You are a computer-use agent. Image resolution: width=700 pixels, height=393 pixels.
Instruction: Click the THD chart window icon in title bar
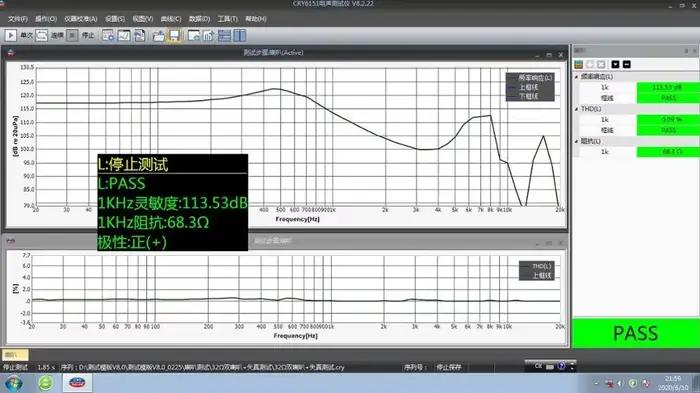pos(11,241)
